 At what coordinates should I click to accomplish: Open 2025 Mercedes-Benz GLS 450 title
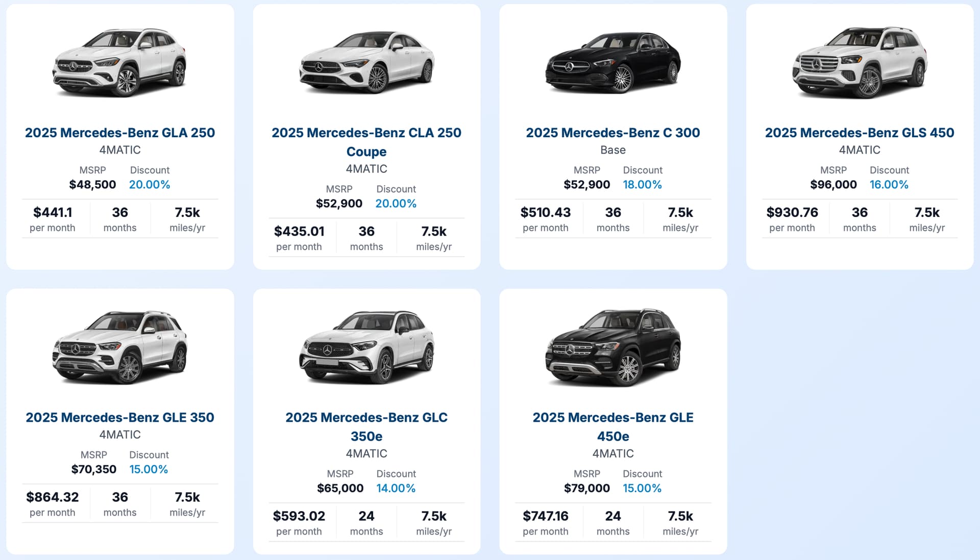tap(860, 133)
